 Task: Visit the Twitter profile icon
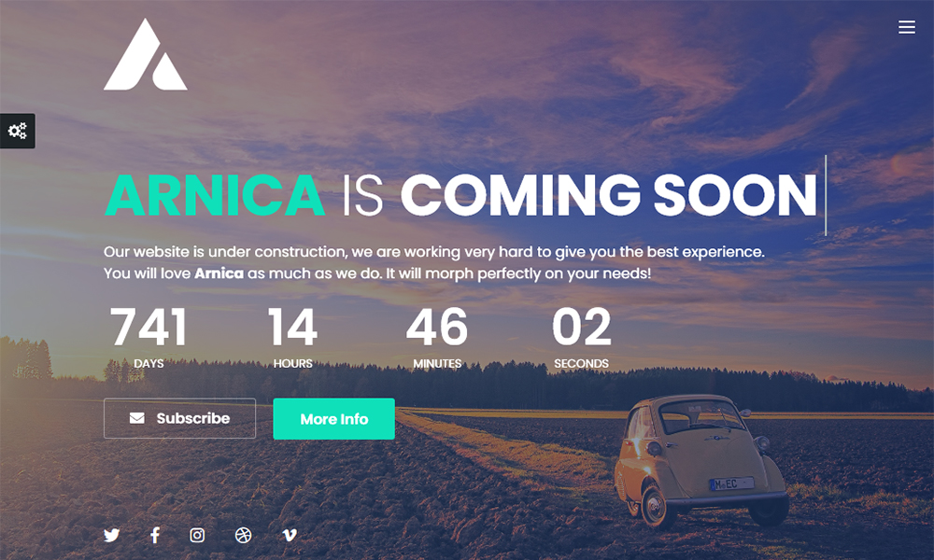[x=111, y=535]
